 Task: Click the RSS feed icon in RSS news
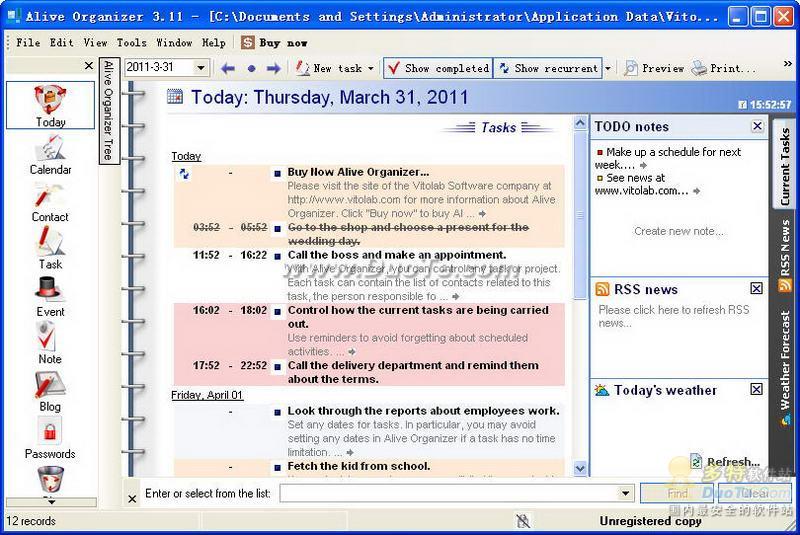(602, 289)
